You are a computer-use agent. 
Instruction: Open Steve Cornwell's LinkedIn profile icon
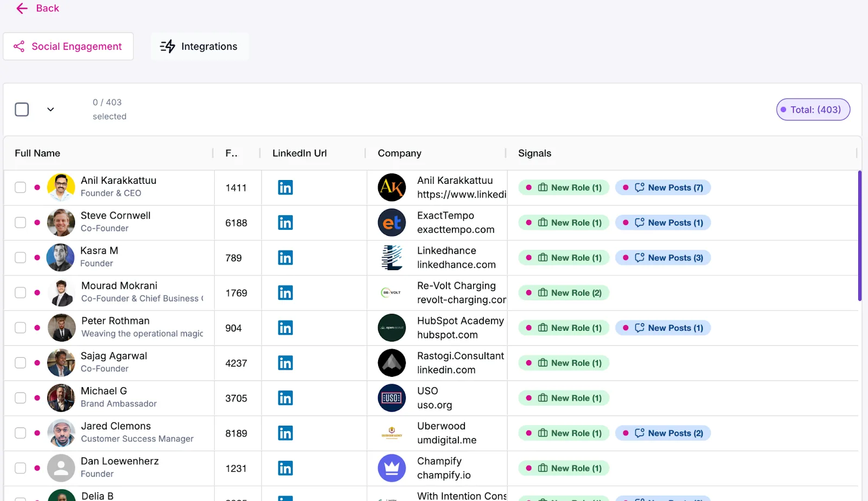pyautogui.click(x=285, y=223)
